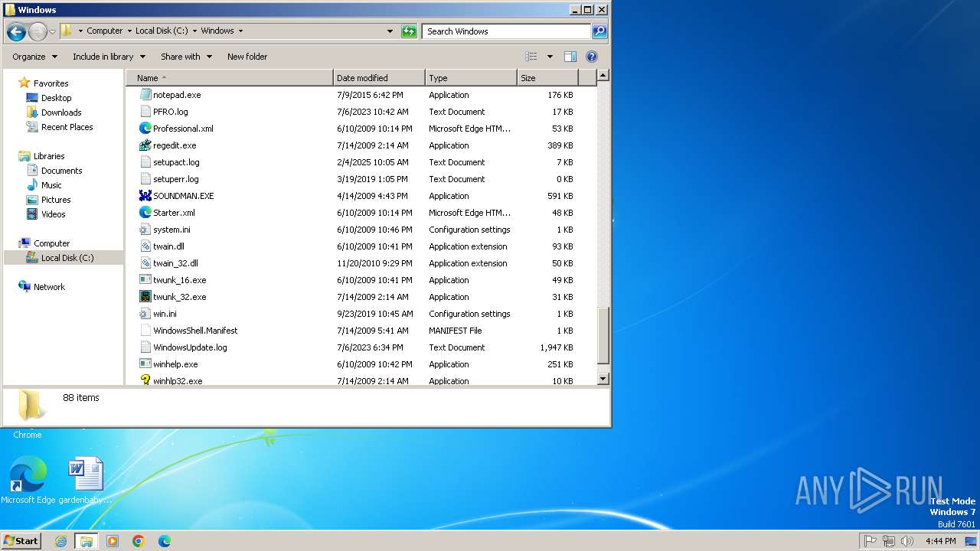980x551 pixels.
Task: Select the win.ini file name
Action: [165, 314]
